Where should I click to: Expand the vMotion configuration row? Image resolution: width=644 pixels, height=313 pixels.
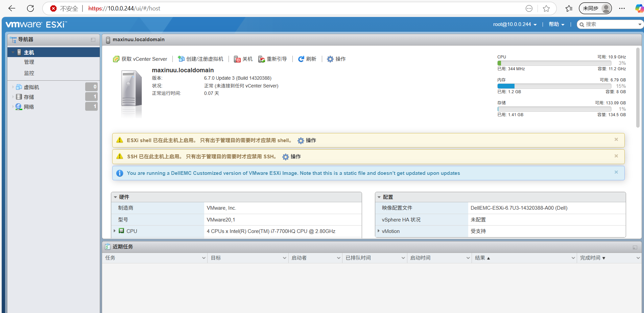point(378,231)
